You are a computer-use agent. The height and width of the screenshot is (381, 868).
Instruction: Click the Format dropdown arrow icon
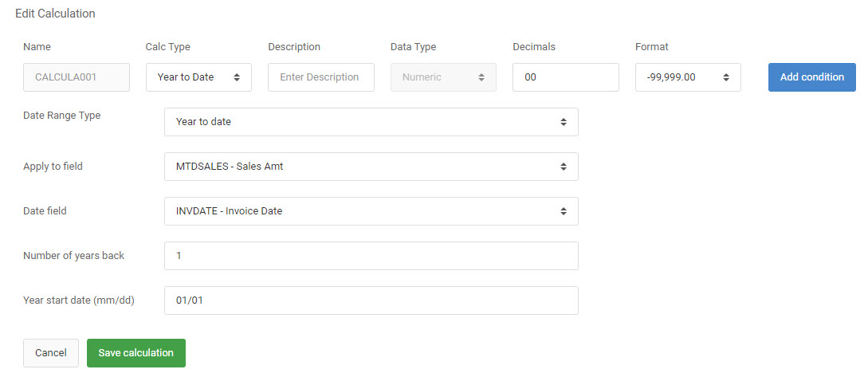pyautogui.click(x=726, y=77)
